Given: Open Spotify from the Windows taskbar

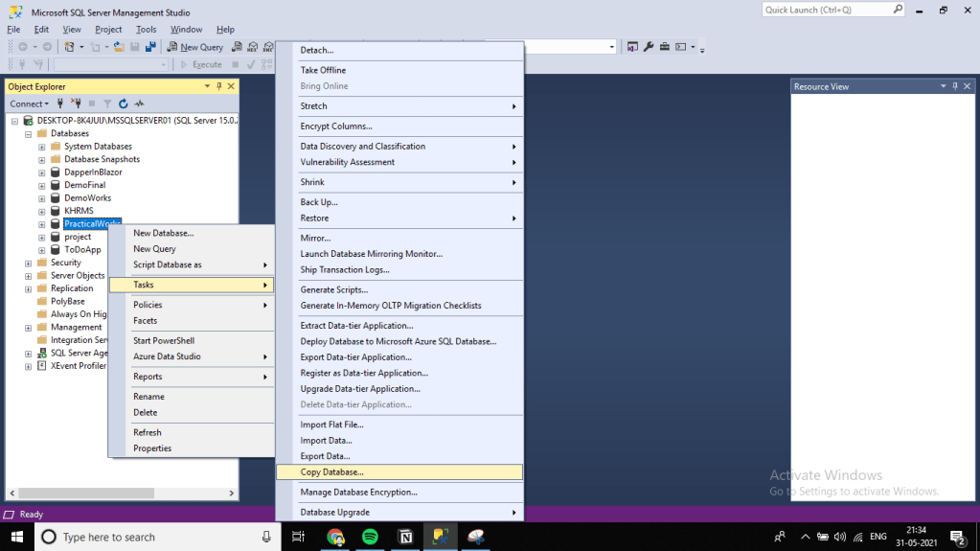Looking at the screenshot, I should [370, 537].
